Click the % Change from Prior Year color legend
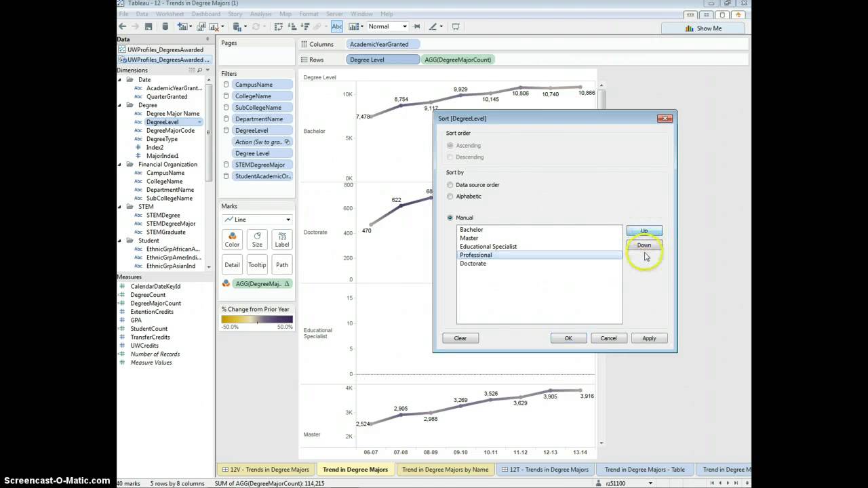 click(257, 320)
